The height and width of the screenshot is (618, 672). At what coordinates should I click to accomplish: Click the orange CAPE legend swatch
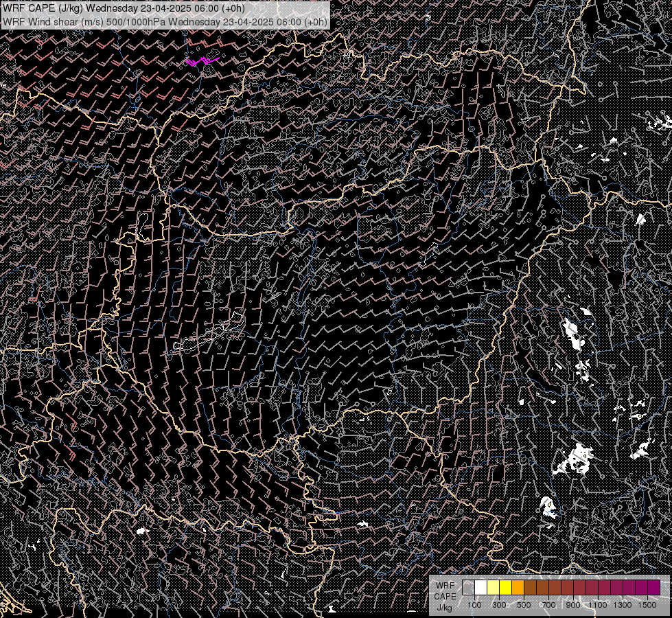518,588
